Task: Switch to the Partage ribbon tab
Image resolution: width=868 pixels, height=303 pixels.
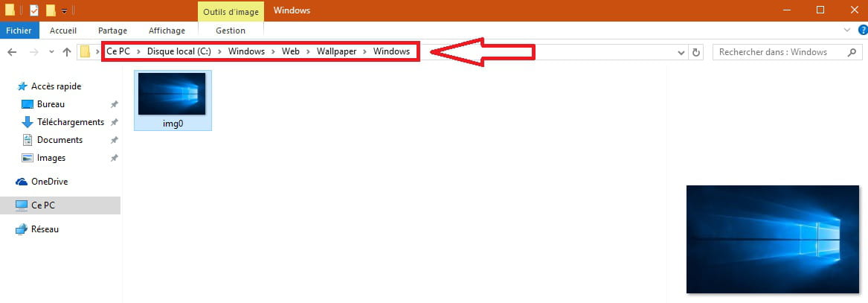Action: click(112, 31)
